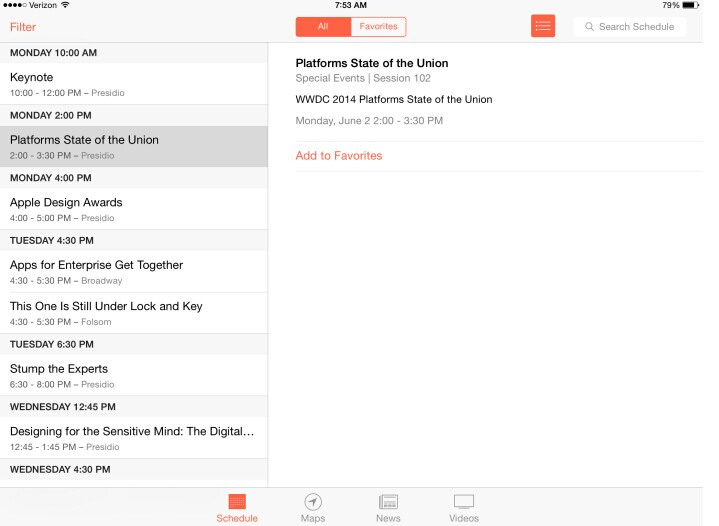Open the Maps compass icon
This screenshot has height=526, width=719.
coord(313,502)
